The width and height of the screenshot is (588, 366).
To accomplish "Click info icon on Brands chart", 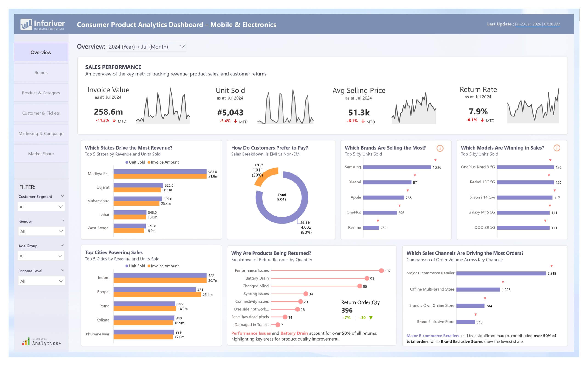I will [x=440, y=148].
